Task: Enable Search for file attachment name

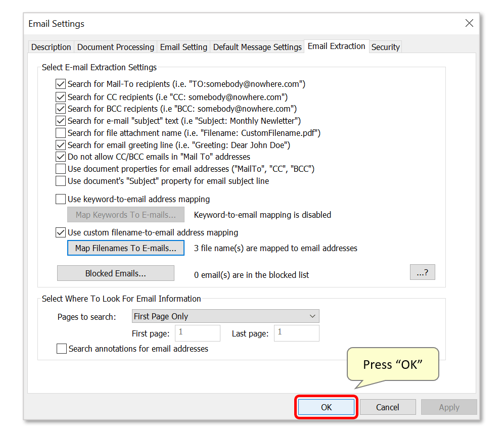Action: click(61, 133)
